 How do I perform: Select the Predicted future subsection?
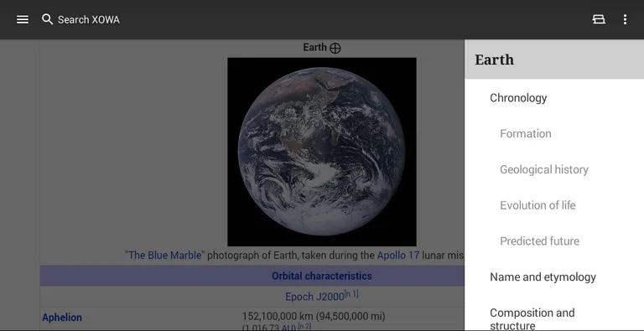pyautogui.click(x=539, y=240)
